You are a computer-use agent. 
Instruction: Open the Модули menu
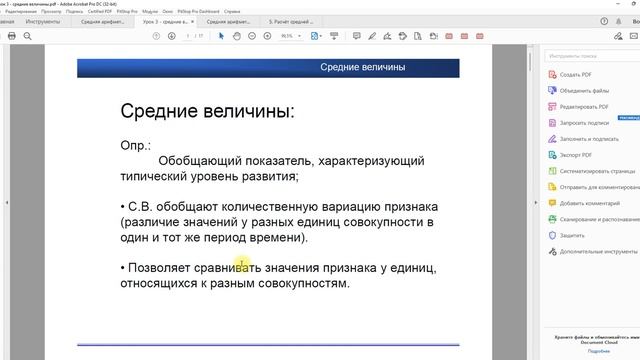(x=150, y=11)
